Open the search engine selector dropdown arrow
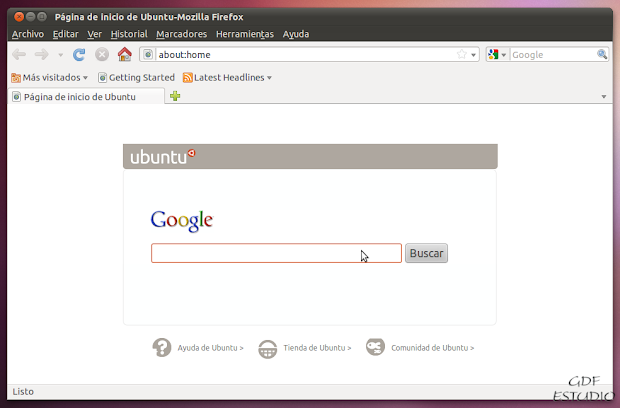Screen dimensions: 620x408 503,55
